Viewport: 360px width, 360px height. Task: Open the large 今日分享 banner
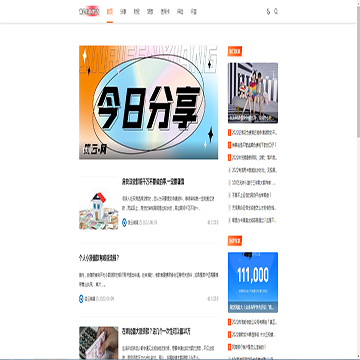click(x=148, y=102)
